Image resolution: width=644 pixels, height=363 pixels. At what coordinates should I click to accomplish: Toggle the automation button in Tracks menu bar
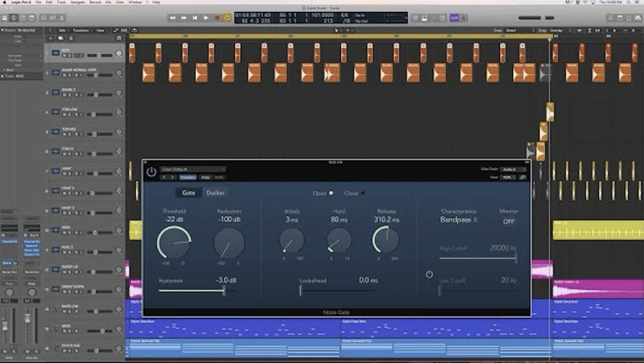click(x=116, y=30)
